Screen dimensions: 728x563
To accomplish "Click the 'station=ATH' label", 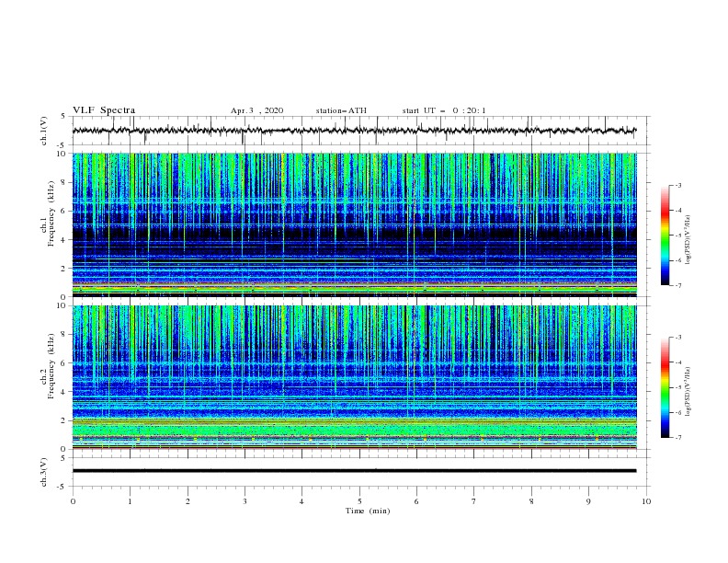I will point(341,110).
